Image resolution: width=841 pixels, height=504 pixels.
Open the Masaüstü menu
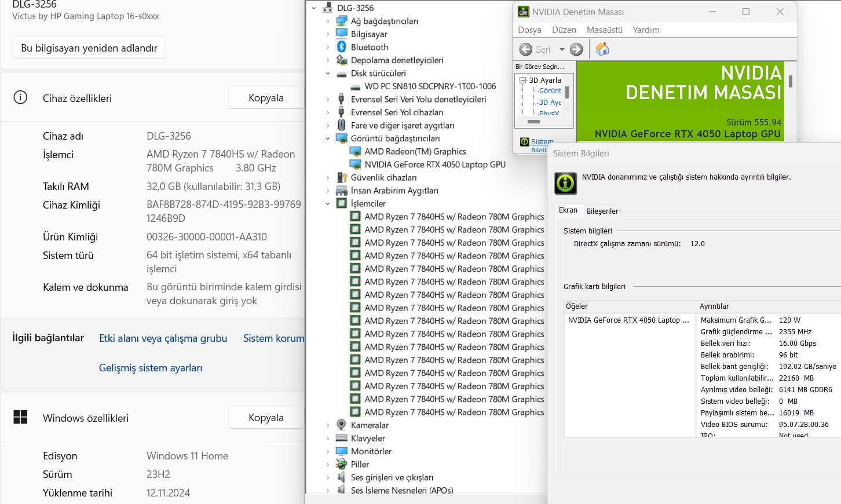(x=605, y=30)
